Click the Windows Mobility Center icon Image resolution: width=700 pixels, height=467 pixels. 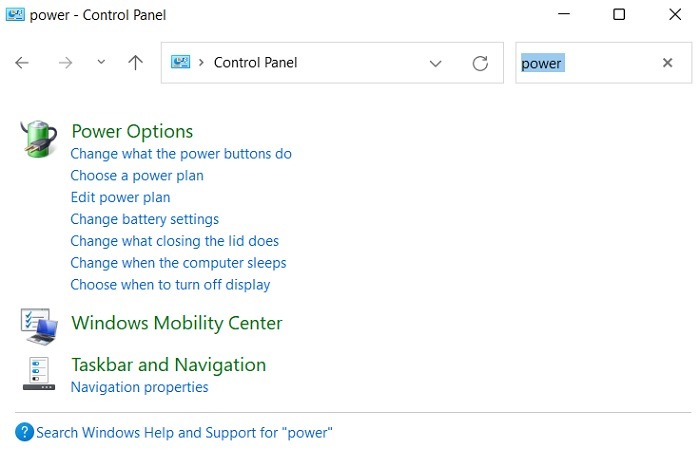click(39, 324)
